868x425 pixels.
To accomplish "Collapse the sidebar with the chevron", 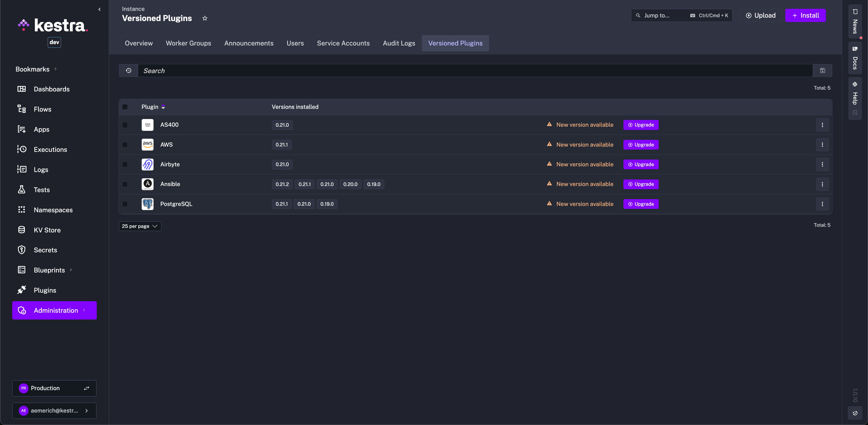I will [x=99, y=9].
